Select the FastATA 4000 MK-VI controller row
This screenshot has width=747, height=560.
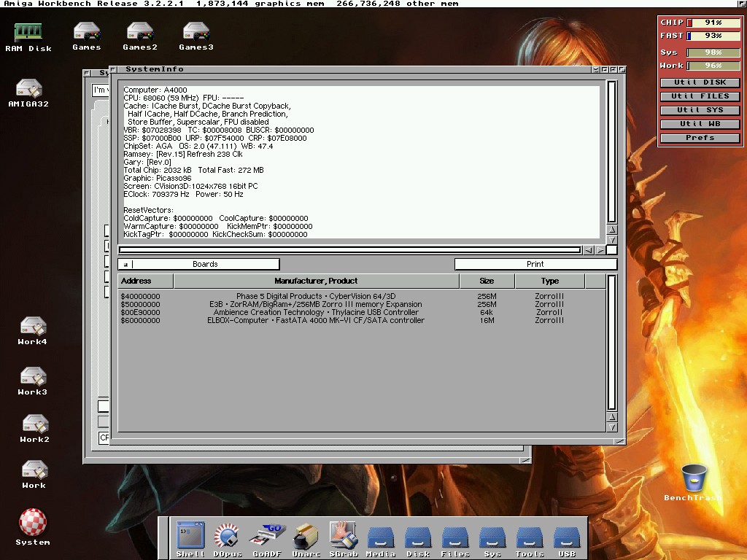362,321
